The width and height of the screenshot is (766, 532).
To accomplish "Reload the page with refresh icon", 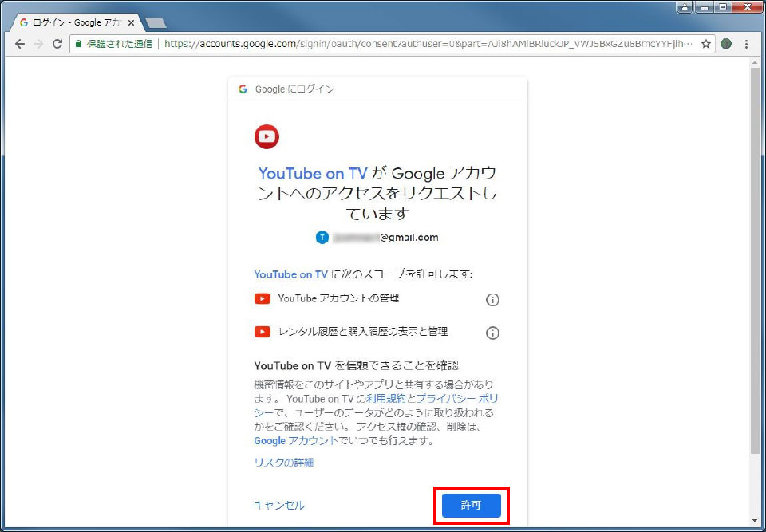I will 57,44.
